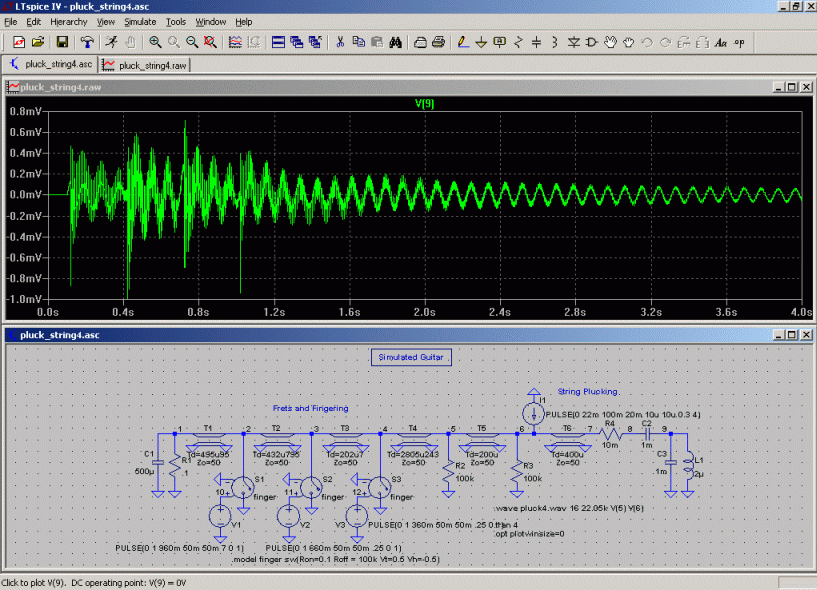Place a ground symbol using toolbar
The width and height of the screenshot is (817, 590).
pyautogui.click(x=480, y=42)
